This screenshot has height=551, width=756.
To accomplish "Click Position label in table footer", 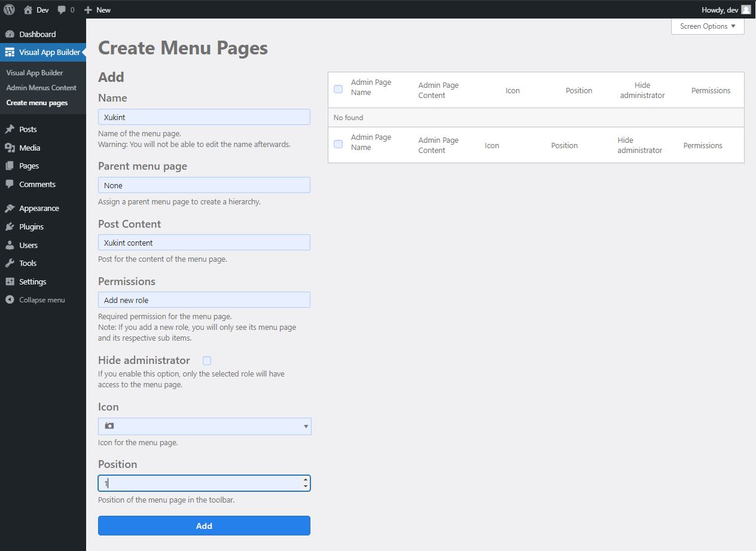I will pyautogui.click(x=565, y=145).
